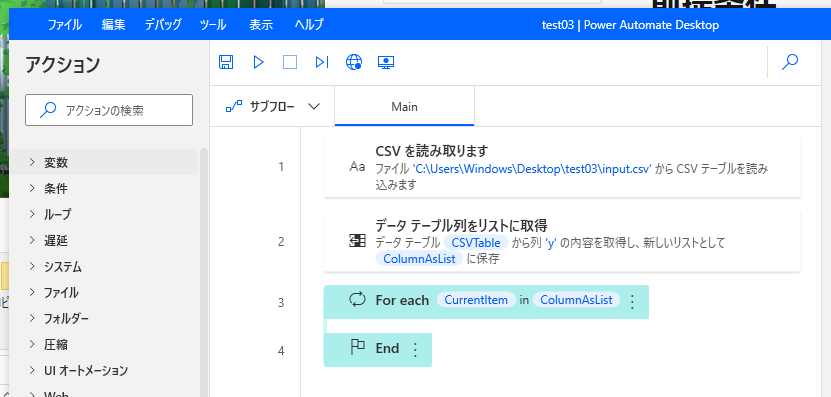The width and height of the screenshot is (831, 397).
Task: Click the test03 | Power Automate Desktop title
Action: [x=630, y=24]
